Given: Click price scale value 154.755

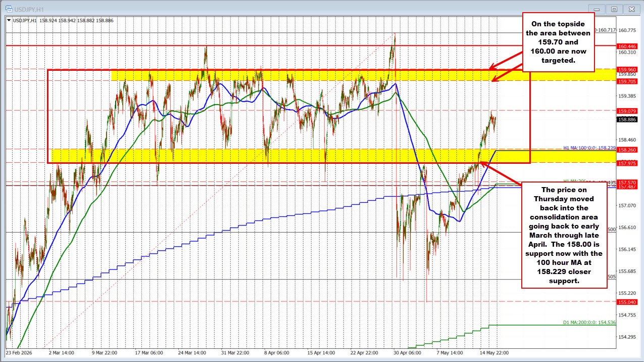Looking at the screenshot, I should [626, 315].
